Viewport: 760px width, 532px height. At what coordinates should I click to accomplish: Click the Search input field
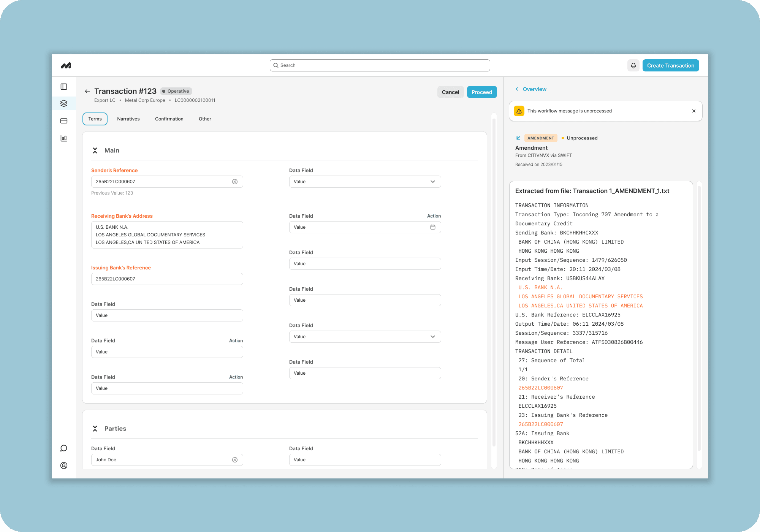tap(380, 65)
